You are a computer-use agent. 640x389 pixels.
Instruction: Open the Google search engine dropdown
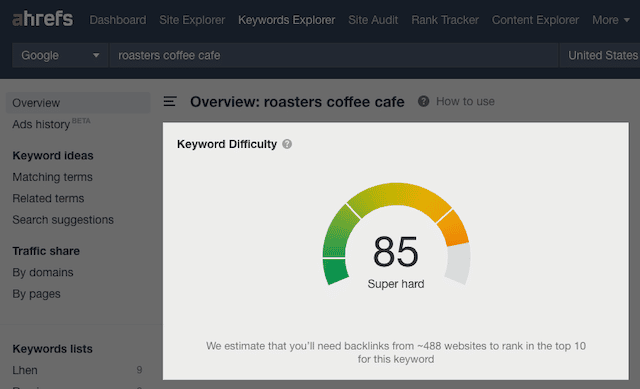(x=60, y=55)
